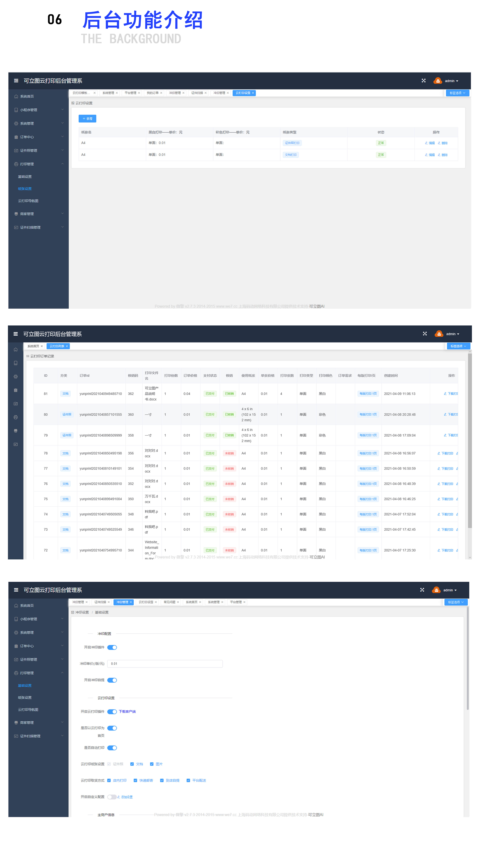Enable the 开启自定义配置 switch
This screenshot has height=868, width=479.
[x=112, y=797]
